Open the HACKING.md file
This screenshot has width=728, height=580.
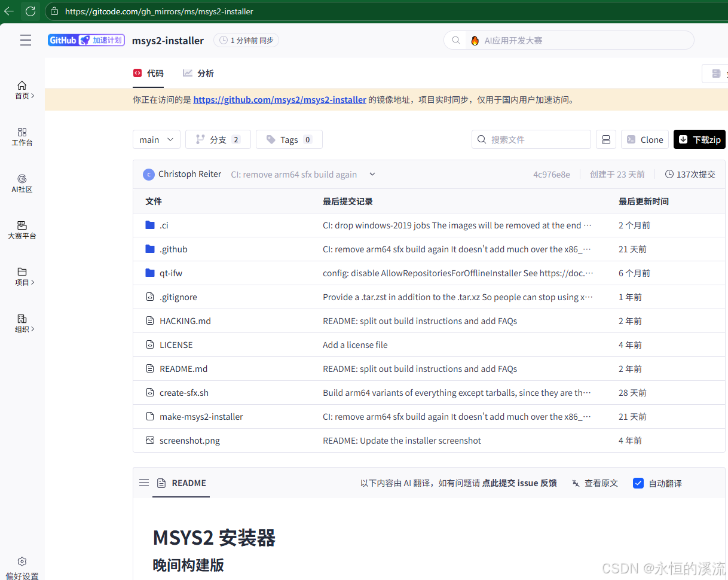click(185, 321)
